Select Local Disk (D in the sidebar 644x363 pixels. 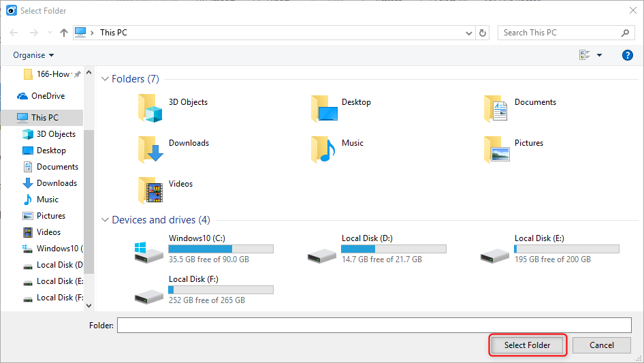click(52, 265)
